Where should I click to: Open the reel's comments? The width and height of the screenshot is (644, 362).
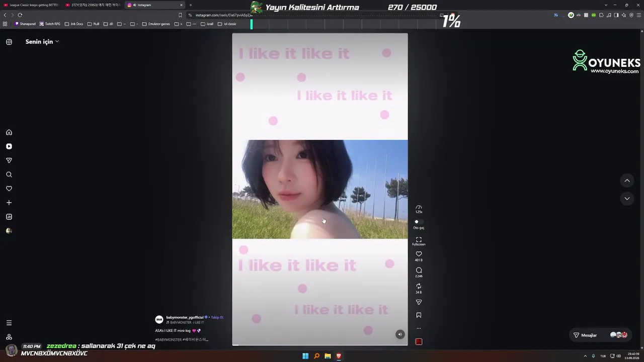coord(419,270)
